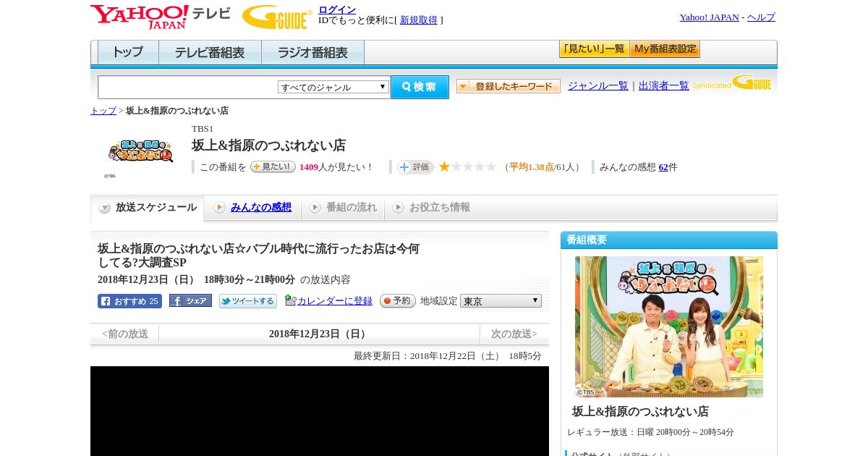Click the G-GUIDE logo in header
Image resolution: width=868 pixels, height=456 pixels.
[x=277, y=17]
